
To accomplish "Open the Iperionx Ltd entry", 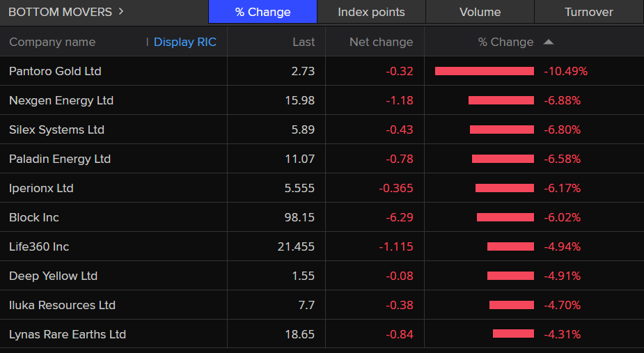I will (x=41, y=188).
